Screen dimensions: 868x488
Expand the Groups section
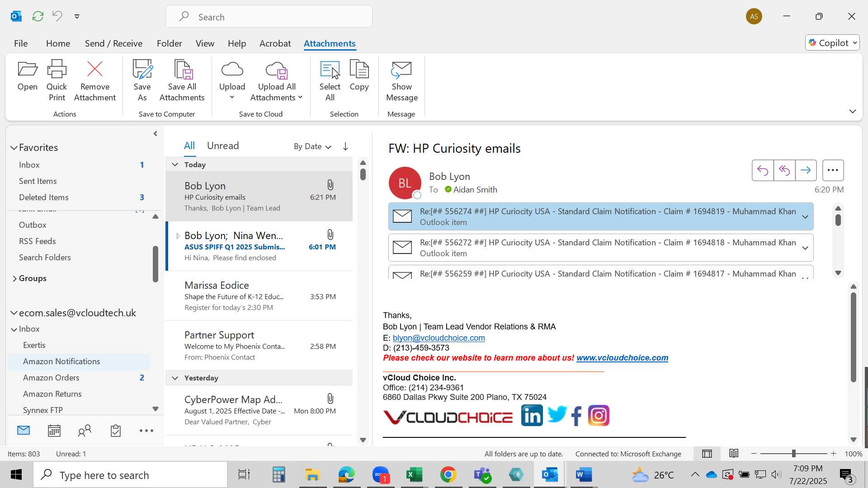click(x=14, y=278)
